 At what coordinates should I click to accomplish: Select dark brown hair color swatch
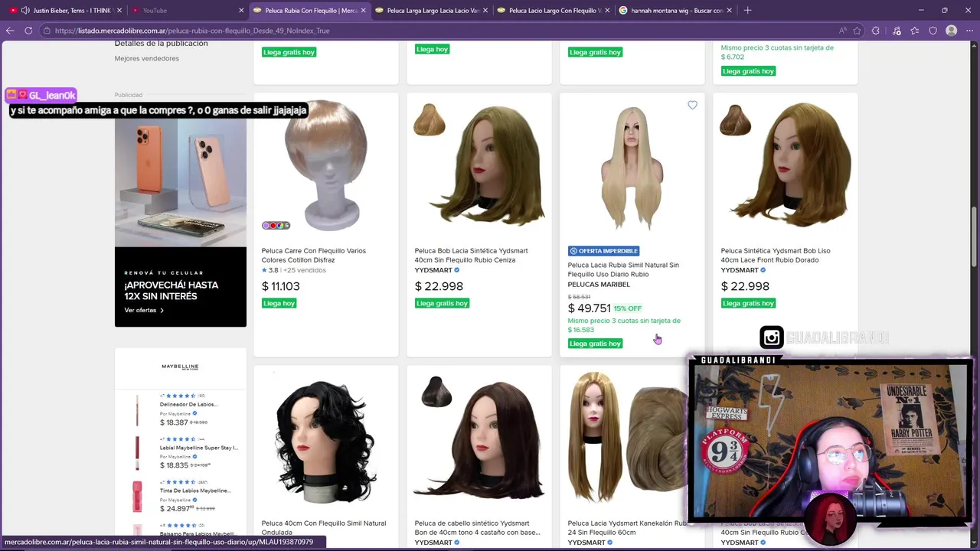click(x=436, y=393)
